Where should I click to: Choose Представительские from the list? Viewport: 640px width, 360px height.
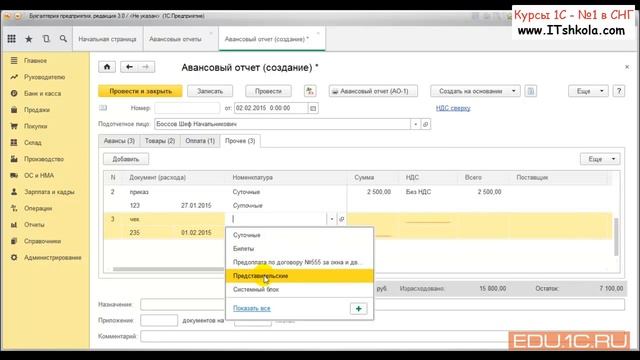(299, 276)
